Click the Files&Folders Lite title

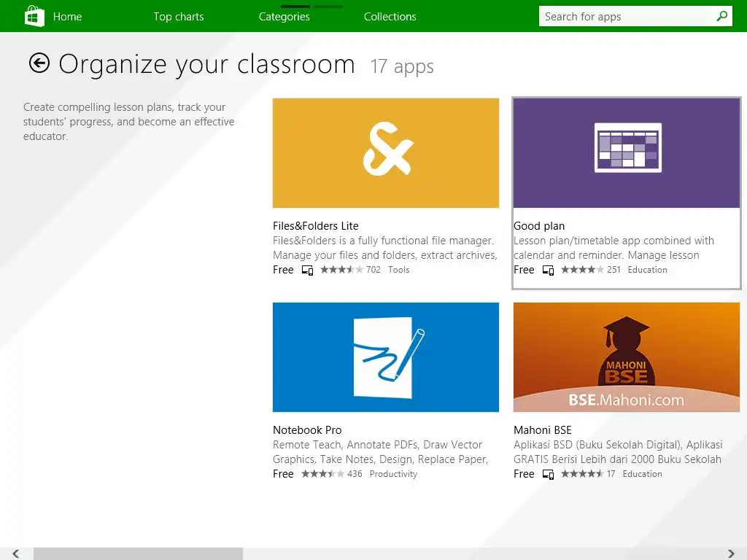pyautogui.click(x=315, y=226)
